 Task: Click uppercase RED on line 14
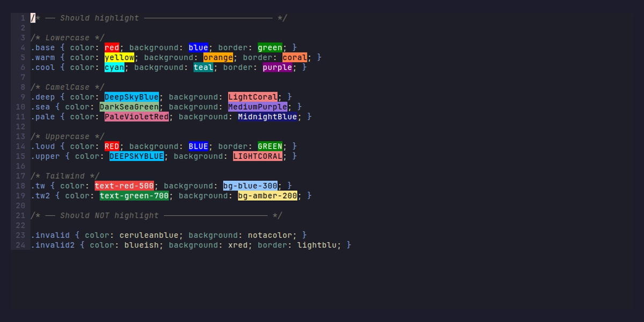112,147
